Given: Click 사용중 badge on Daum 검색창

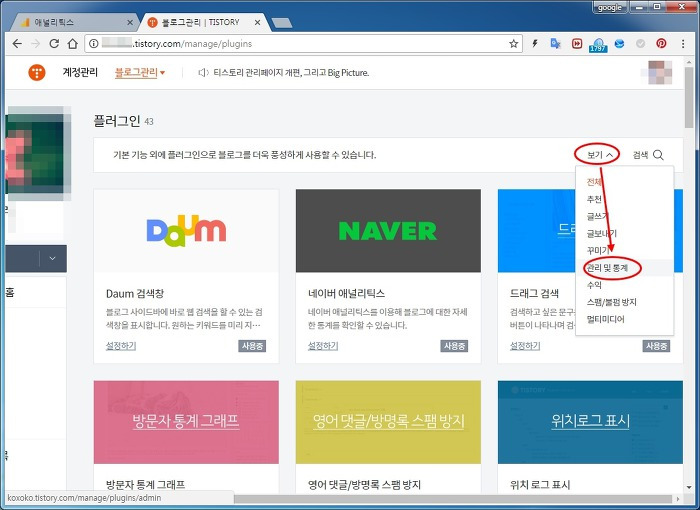Looking at the screenshot, I should [252, 346].
